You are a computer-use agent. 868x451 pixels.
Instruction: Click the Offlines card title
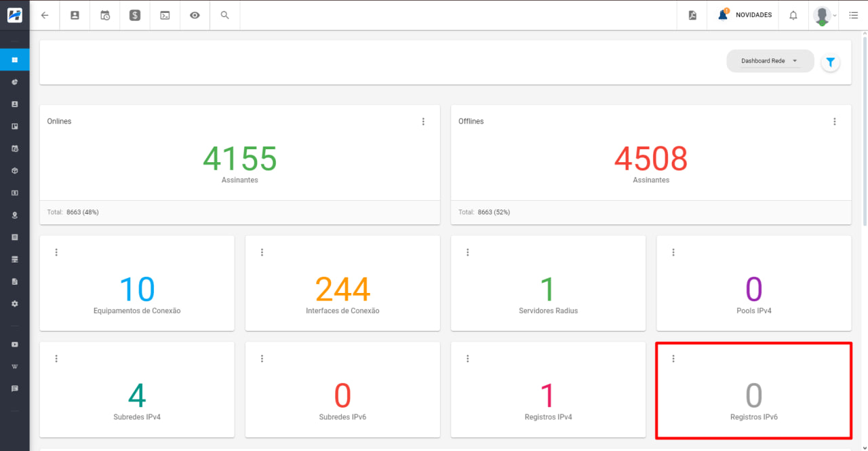tap(471, 121)
